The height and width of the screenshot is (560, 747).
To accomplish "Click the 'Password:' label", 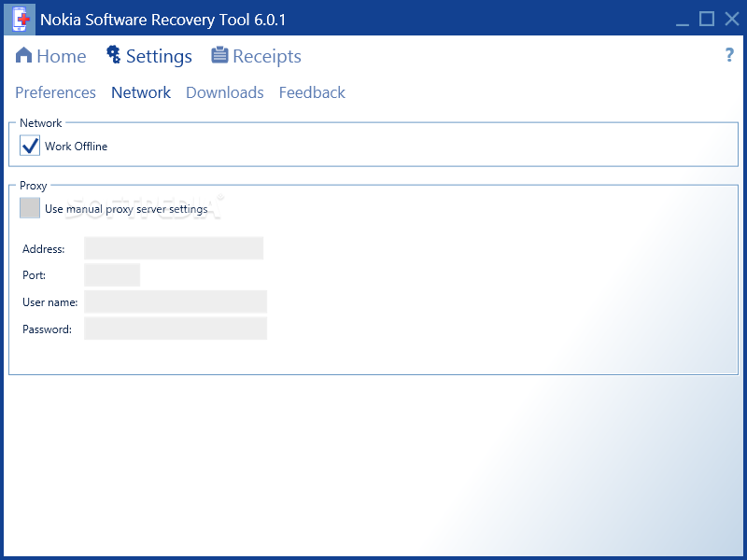I will pos(48,329).
